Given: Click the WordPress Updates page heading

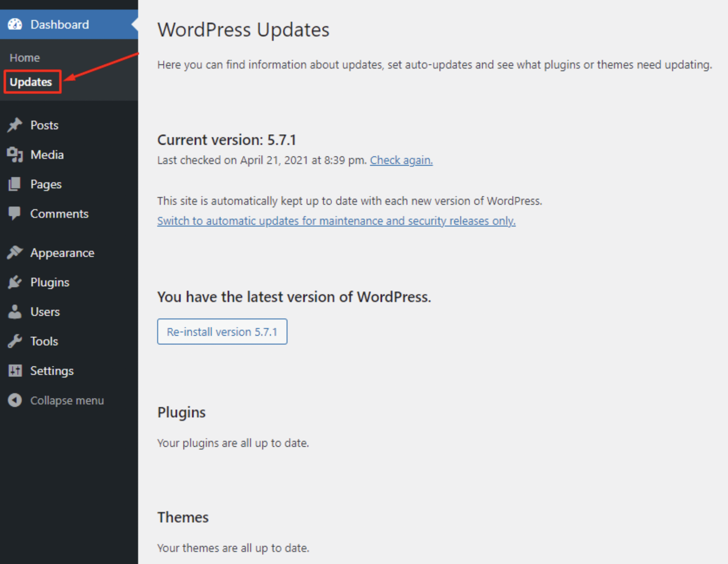Looking at the screenshot, I should [x=243, y=30].
